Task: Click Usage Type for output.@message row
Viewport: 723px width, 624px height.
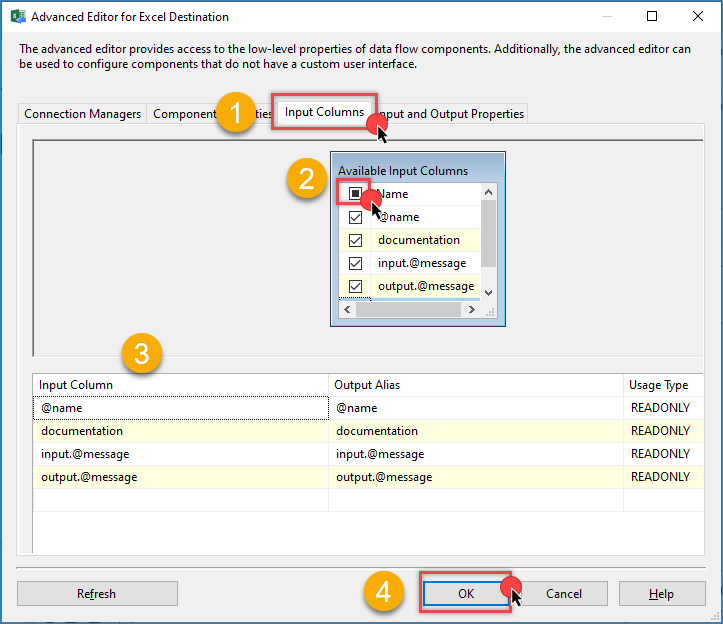Action: [660, 477]
